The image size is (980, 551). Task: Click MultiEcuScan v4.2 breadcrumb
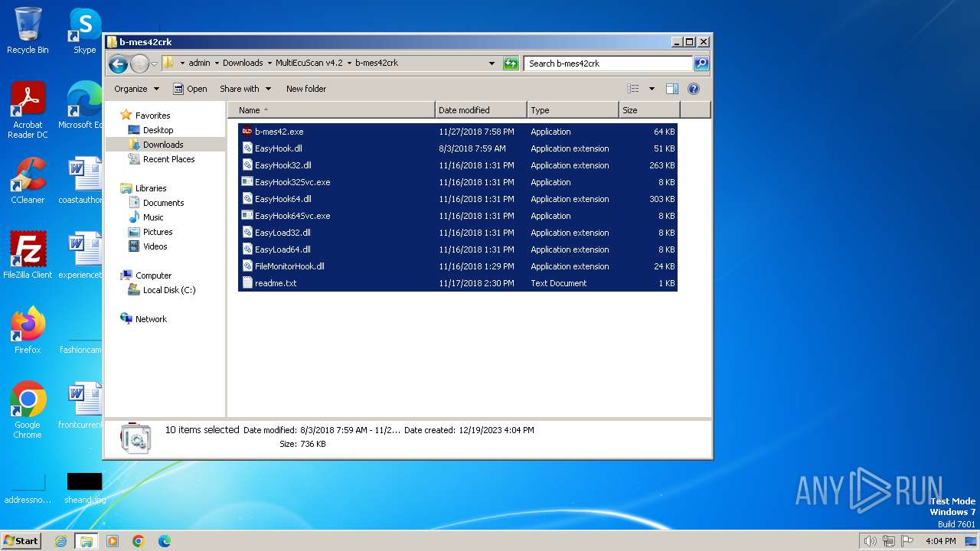(x=309, y=64)
